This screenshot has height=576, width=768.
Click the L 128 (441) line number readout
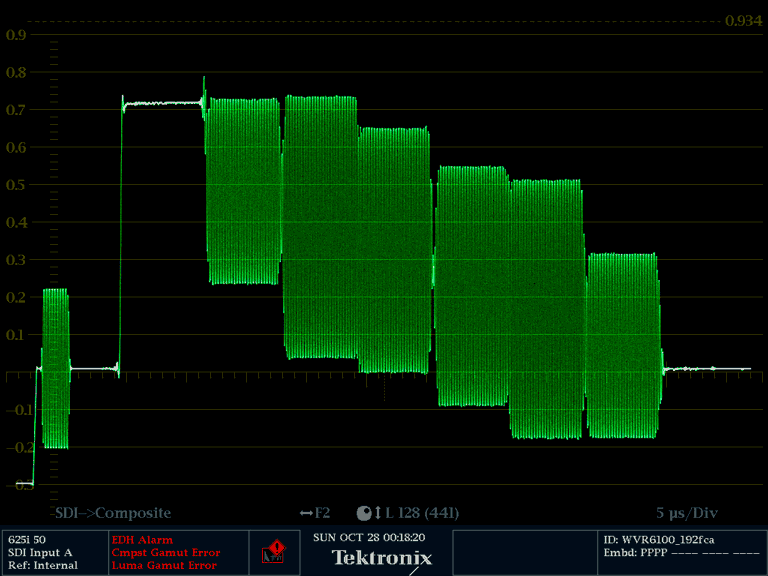click(421, 513)
